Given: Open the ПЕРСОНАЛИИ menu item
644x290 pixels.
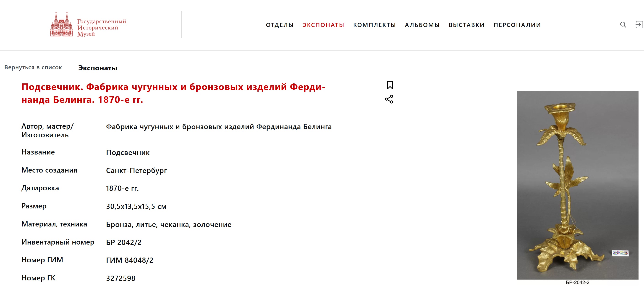Looking at the screenshot, I should pos(517,25).
